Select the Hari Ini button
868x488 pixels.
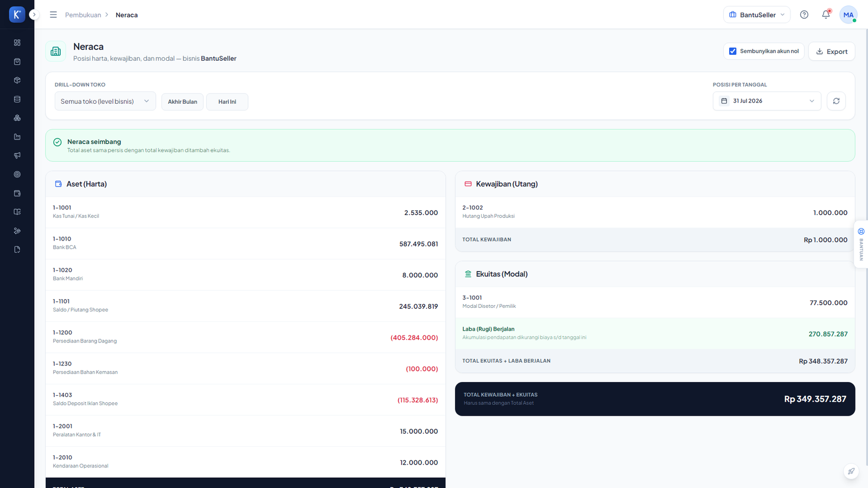227,102
